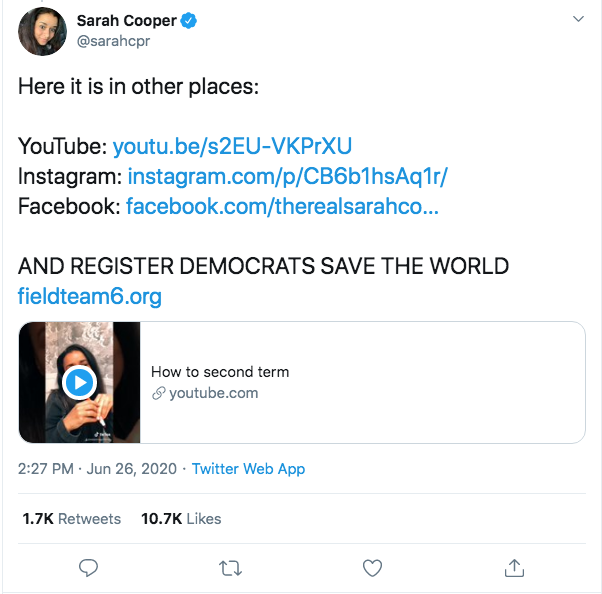Open the instagram.com/p/CB6b1hsAq1r/ link
602x594 pixels.
tap(288, 176)
